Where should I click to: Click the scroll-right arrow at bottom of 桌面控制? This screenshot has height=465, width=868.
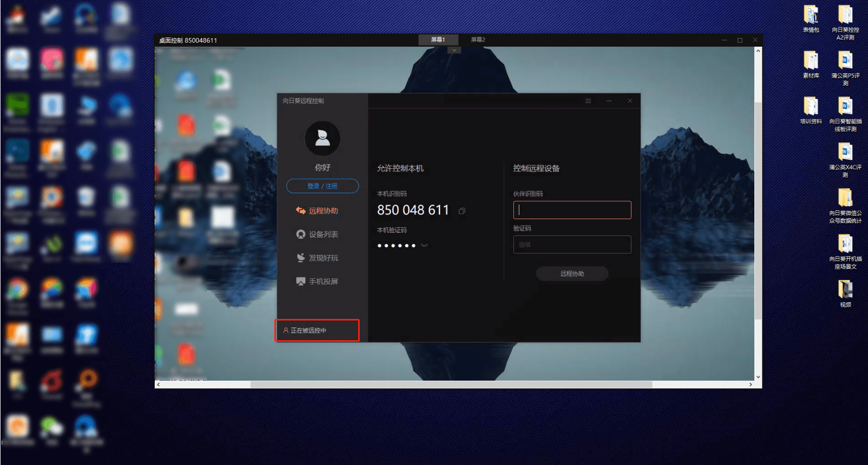(x=751, y=384)
